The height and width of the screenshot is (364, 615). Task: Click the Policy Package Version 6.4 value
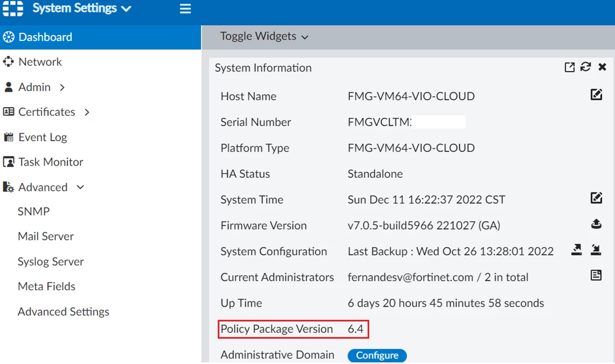pos(355,329)
